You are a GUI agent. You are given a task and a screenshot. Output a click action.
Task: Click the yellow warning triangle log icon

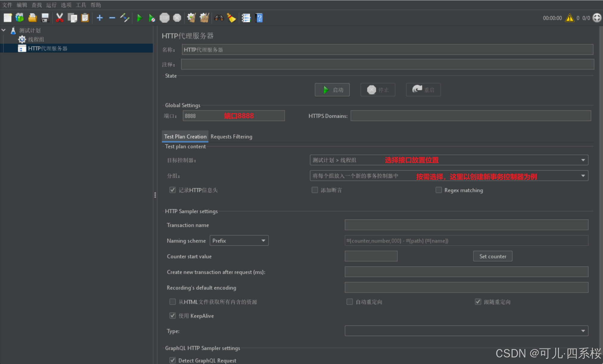click(x=570, y=18)
